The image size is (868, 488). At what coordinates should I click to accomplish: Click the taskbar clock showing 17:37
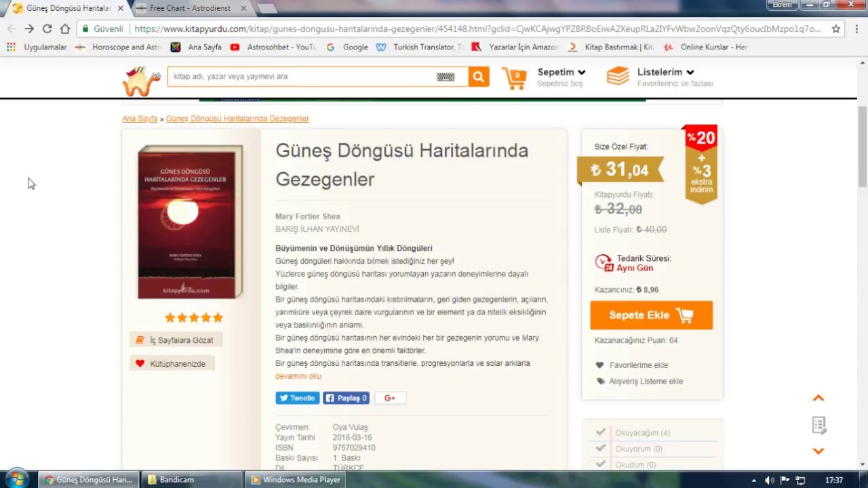point(834,481)
